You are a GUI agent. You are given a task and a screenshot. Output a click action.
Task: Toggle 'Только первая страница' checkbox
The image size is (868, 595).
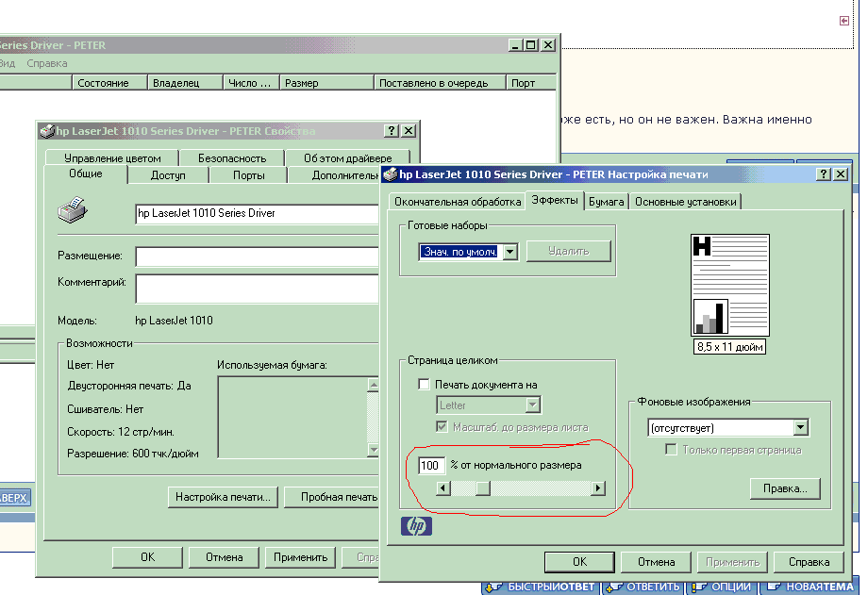pyautogui.click(x=671, y=450)
